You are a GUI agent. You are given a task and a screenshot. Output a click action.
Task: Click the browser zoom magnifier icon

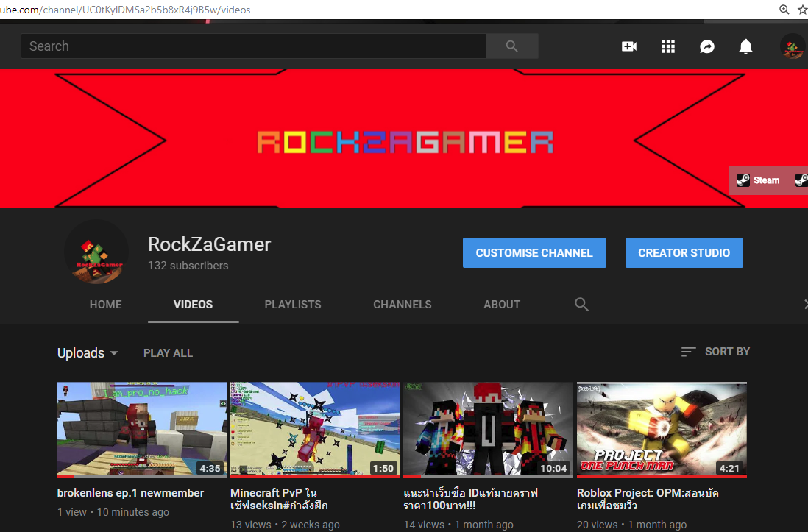click(x=784, y=9)
